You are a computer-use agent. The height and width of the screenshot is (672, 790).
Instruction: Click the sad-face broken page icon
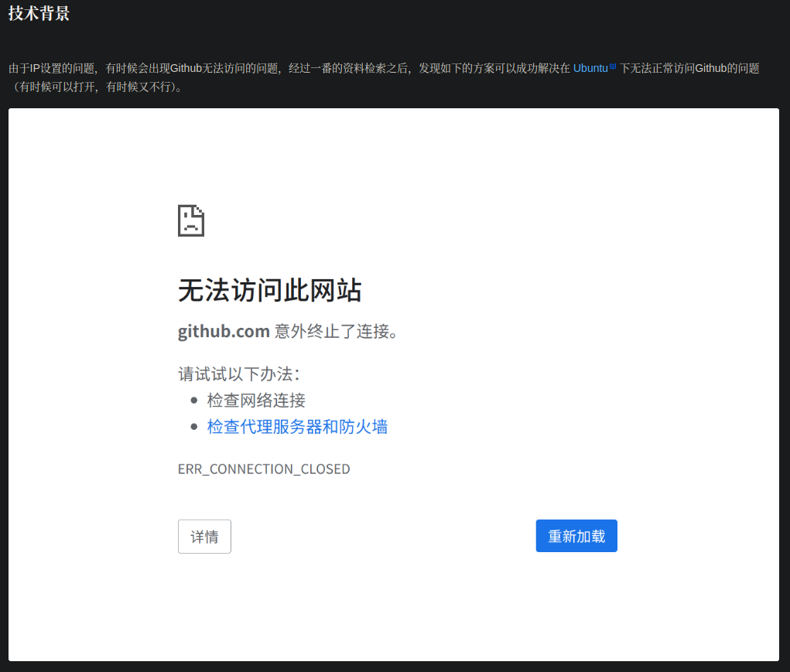[190, 220]
